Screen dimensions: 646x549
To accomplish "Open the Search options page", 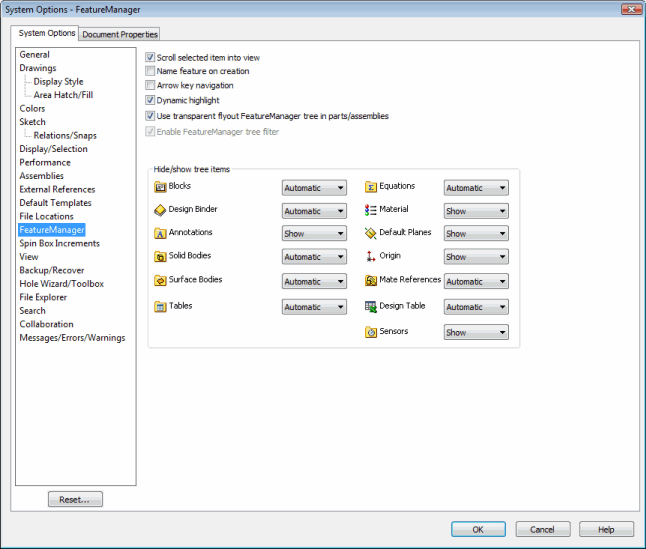I will point(33,311).
